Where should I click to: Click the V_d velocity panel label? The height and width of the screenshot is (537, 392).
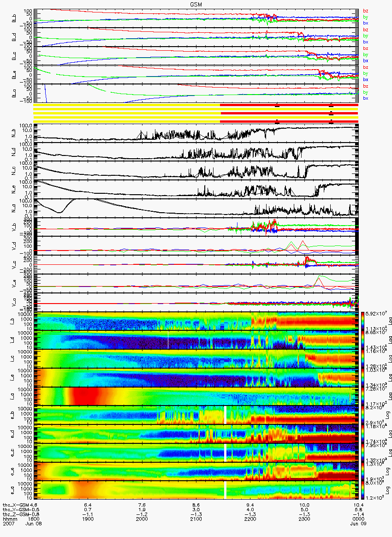click(x=14, y=245)
